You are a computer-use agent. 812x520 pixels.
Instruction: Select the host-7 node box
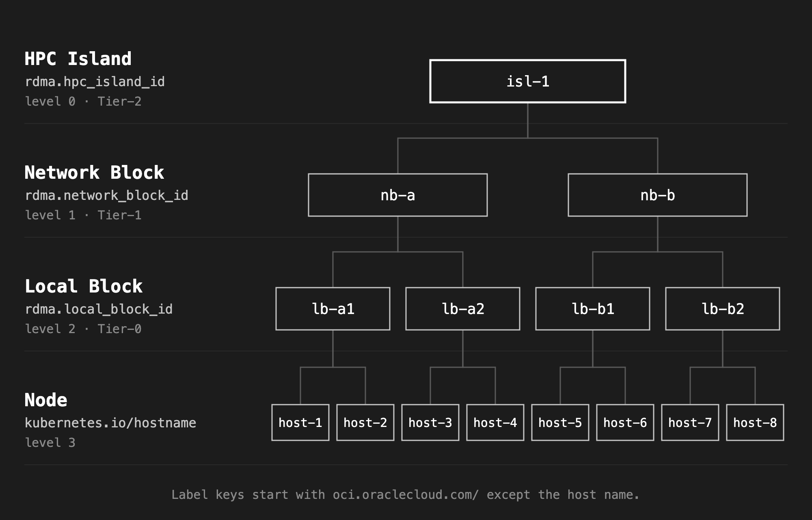click(690, 422)
